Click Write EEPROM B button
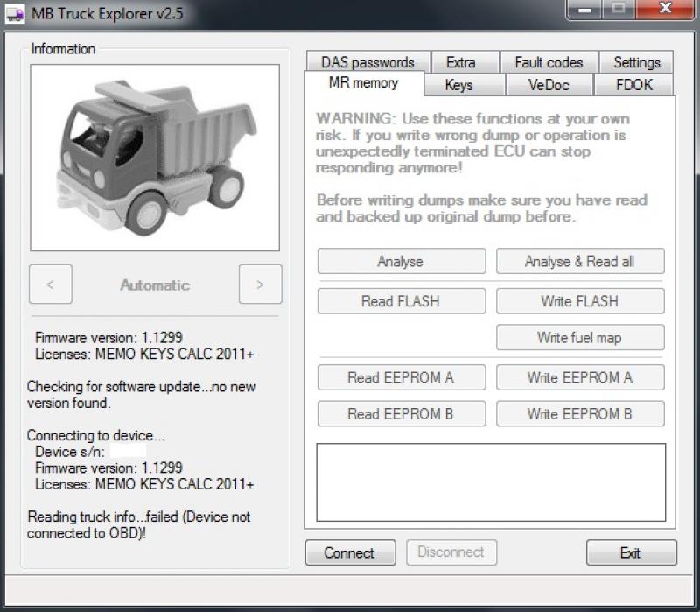This screenshot has height=612, width=700. [x=580, y=413]
